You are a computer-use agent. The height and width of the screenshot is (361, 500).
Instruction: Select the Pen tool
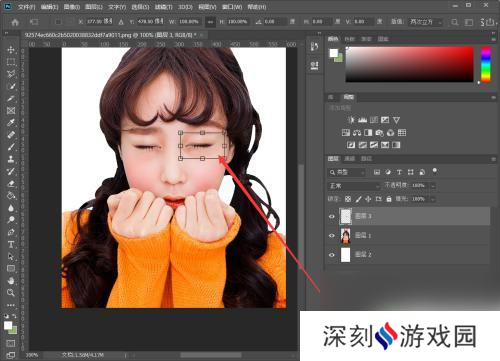11,232
